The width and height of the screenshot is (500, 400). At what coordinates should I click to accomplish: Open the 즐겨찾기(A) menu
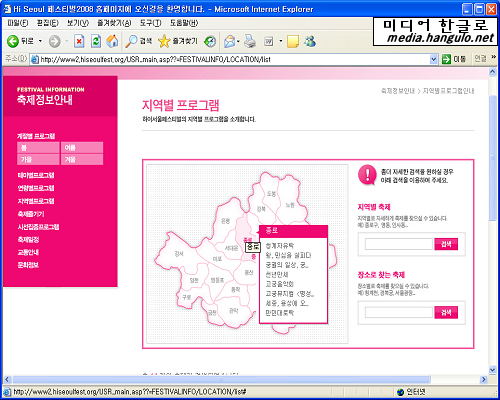click(x=114, y=23)
